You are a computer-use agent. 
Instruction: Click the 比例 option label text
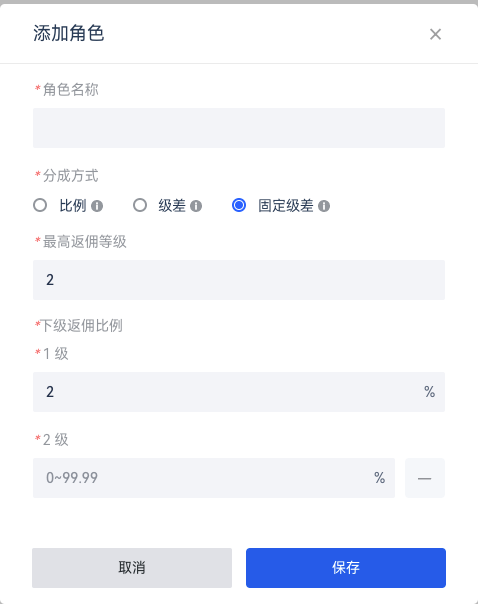[x=73, y=206]
